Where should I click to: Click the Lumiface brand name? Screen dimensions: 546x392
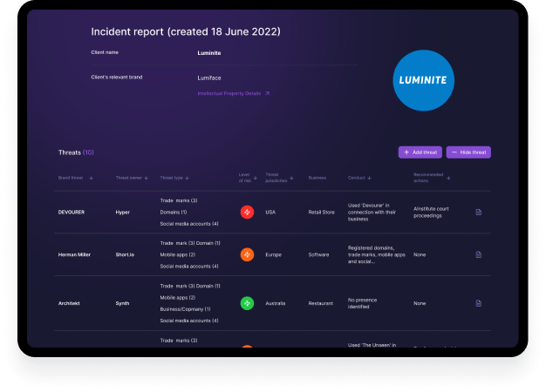209,78
